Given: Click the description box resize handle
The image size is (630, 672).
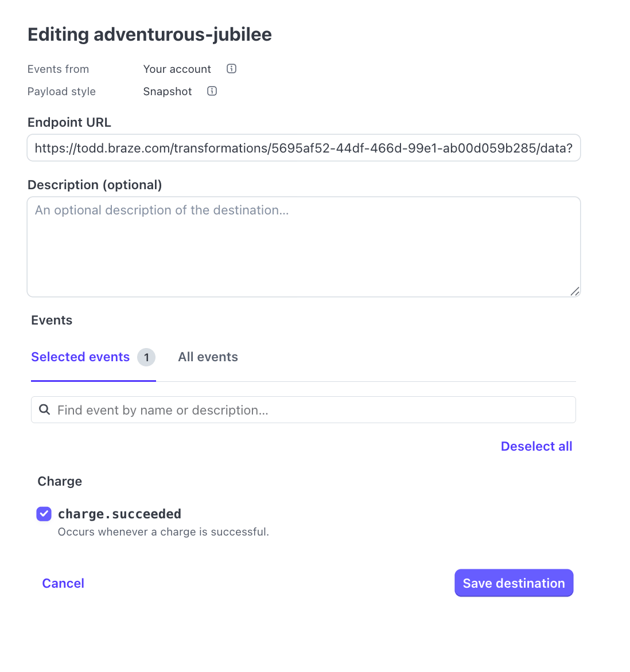Looking at the screenshot, I should 575,291.
